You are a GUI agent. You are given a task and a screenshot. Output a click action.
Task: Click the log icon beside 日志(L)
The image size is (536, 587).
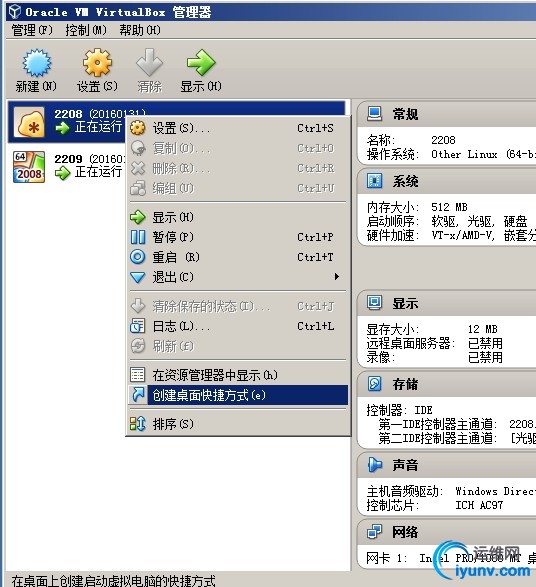[x=137, y=326]
